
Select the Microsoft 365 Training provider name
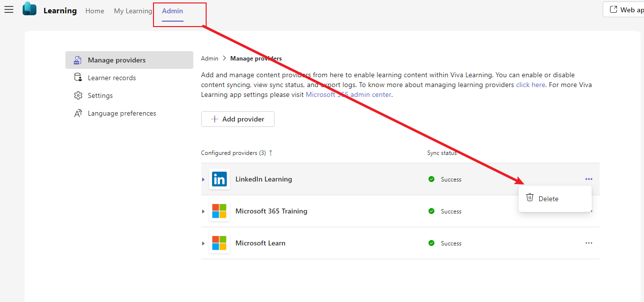click(272, 211)
